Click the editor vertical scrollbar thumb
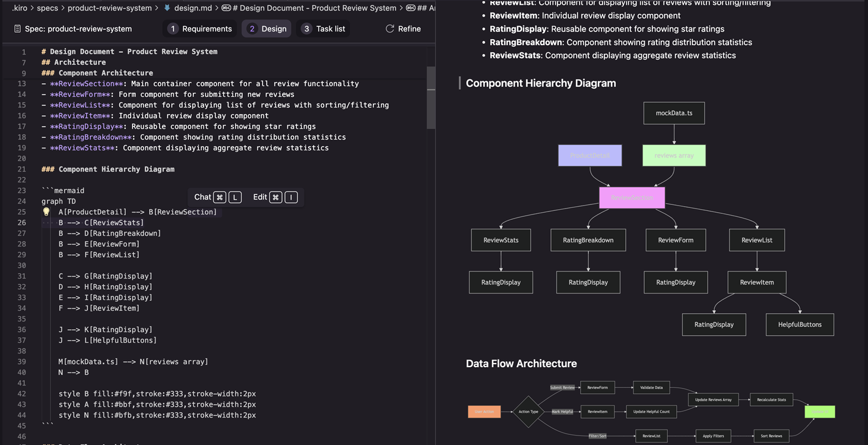Screen dimensions: 868x445 (x=431, y=98)
